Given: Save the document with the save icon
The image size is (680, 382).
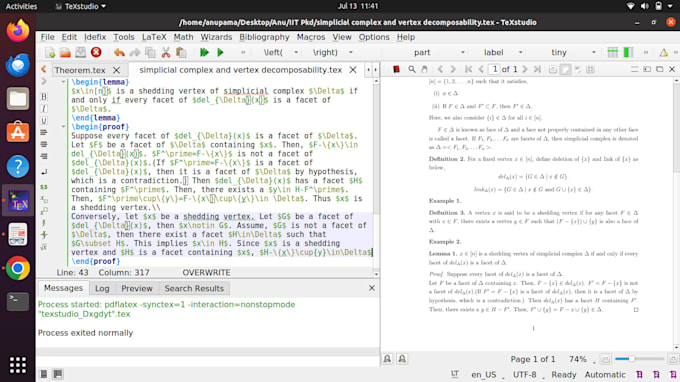Looking at the screenshot, I should pyautogui.click(x=80, y=52).
